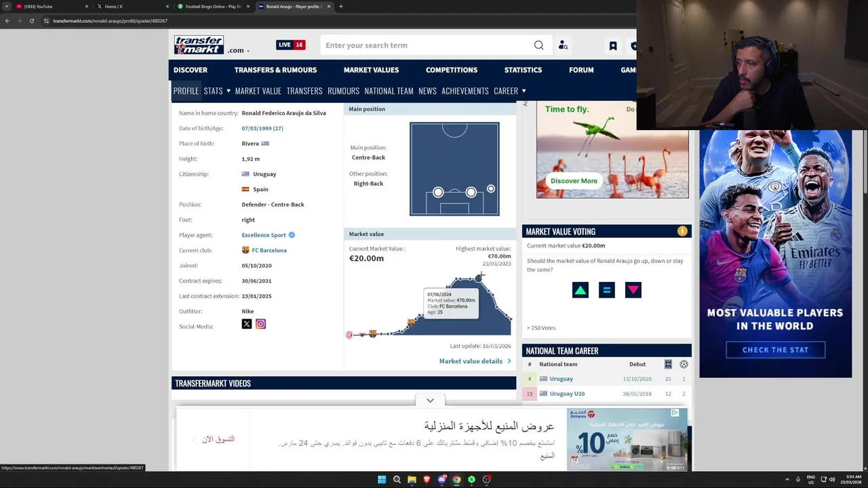Open FORUM menu
Image resolution: width=868 pixels, height=488 pixels.
point(581,70)
